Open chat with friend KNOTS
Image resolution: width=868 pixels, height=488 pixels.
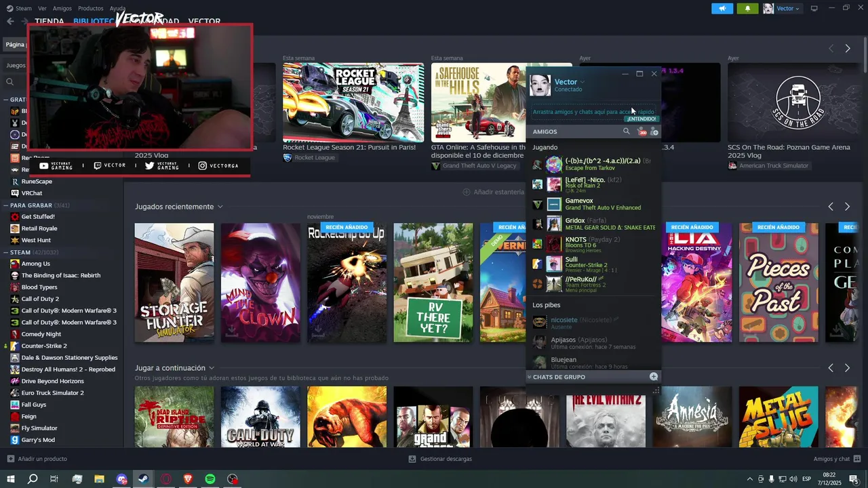593,243
